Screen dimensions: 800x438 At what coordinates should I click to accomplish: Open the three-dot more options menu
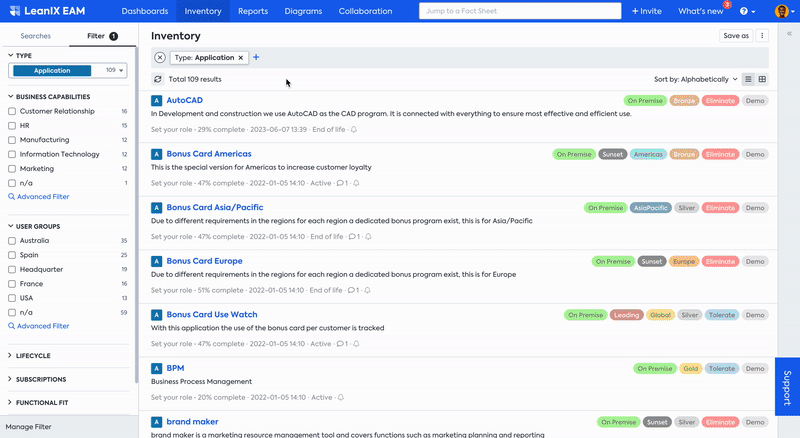pyautogui.click(x=762, y=36)
